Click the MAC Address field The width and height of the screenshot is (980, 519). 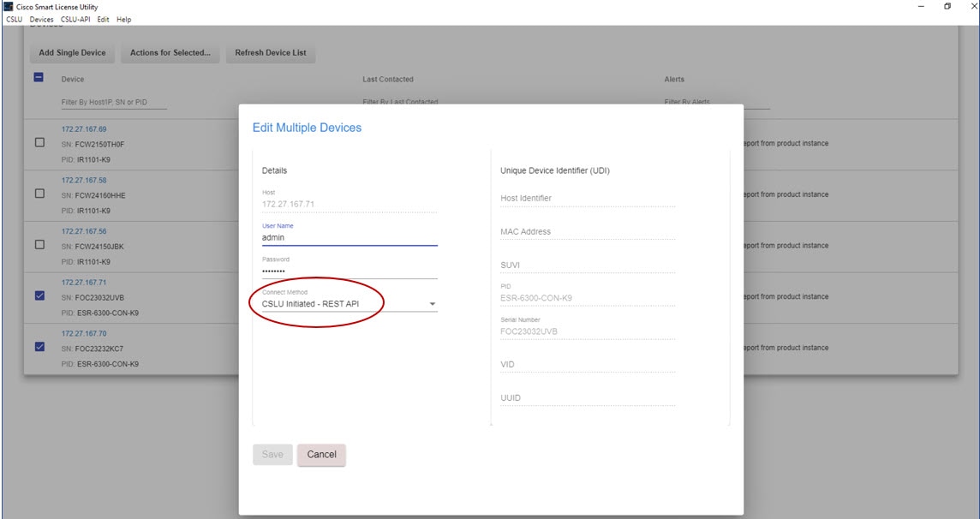tap(588, 232)
